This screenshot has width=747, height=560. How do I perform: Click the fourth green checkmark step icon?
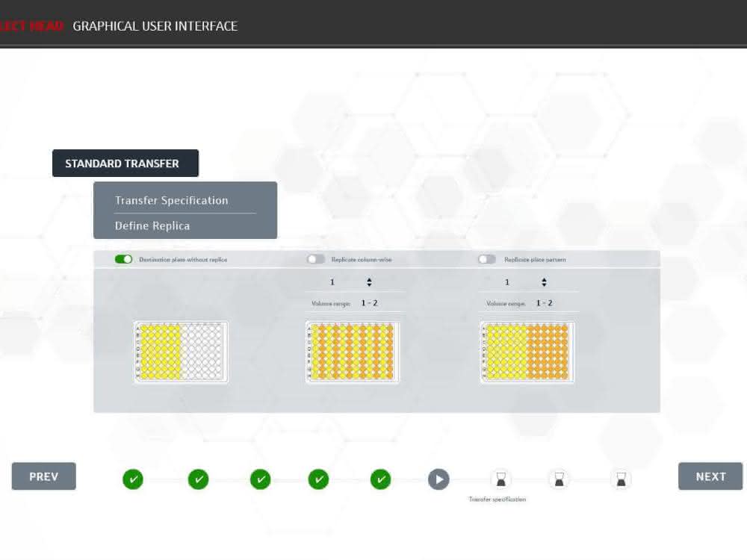319,479
